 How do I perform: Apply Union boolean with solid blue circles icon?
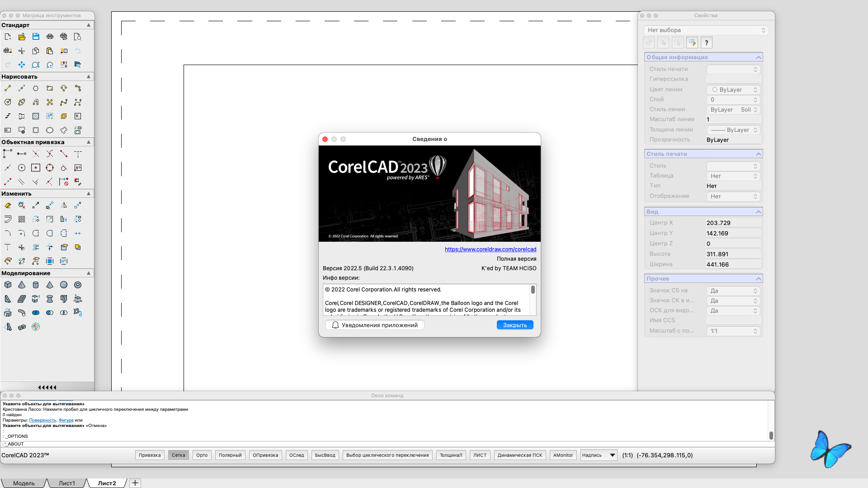coord(36,313)
